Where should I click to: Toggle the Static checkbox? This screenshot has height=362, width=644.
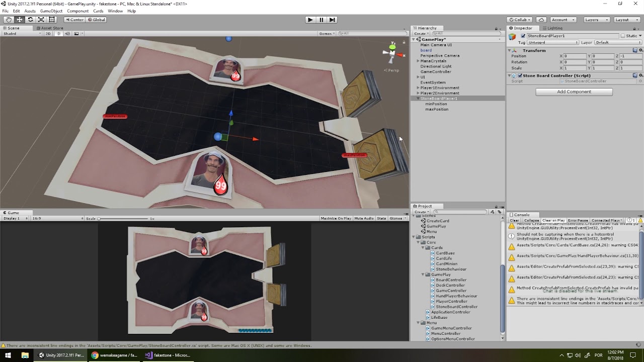(x=623, y=36)
